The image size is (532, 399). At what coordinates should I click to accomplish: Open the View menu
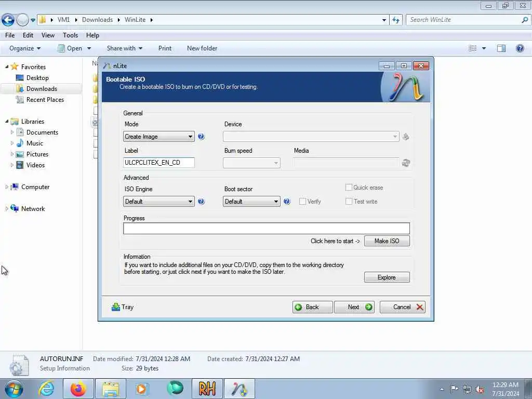[x=48, y=35]
